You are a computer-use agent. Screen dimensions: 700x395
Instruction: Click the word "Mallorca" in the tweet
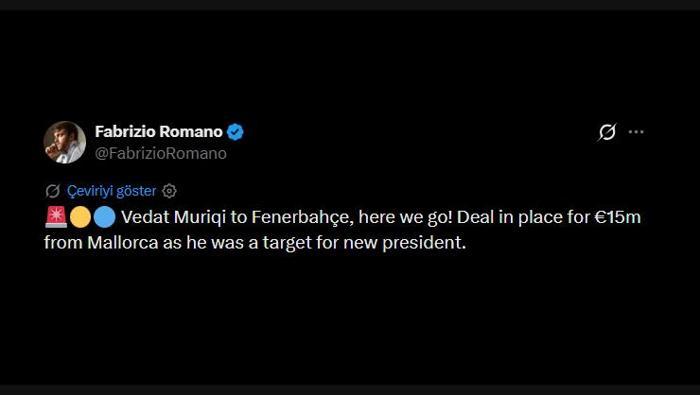click(x=123, y=243)
